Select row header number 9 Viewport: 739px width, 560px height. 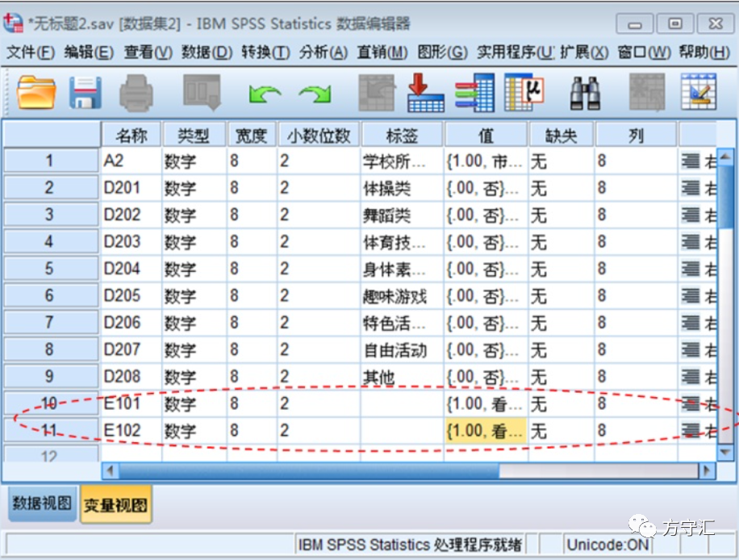(51, 376)
